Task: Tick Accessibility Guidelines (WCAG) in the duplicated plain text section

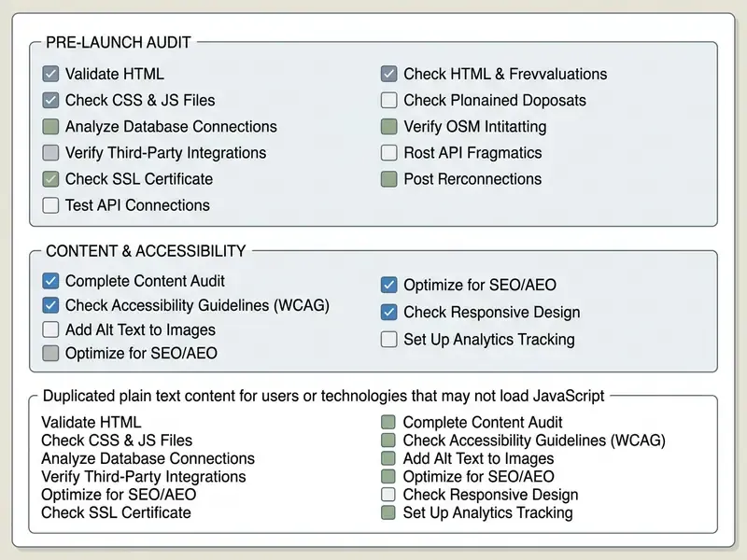Action: (x=388, y=440)
